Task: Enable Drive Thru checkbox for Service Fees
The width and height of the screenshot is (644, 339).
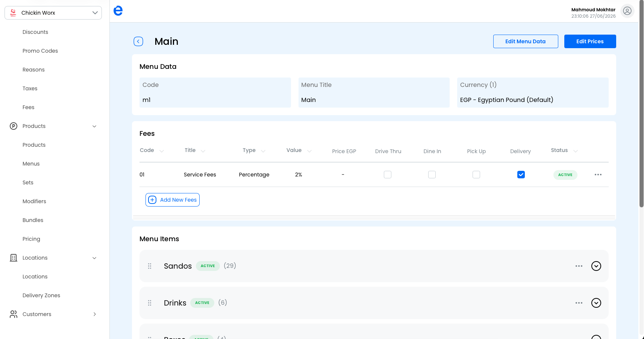Action: click(x=388, y=175)
